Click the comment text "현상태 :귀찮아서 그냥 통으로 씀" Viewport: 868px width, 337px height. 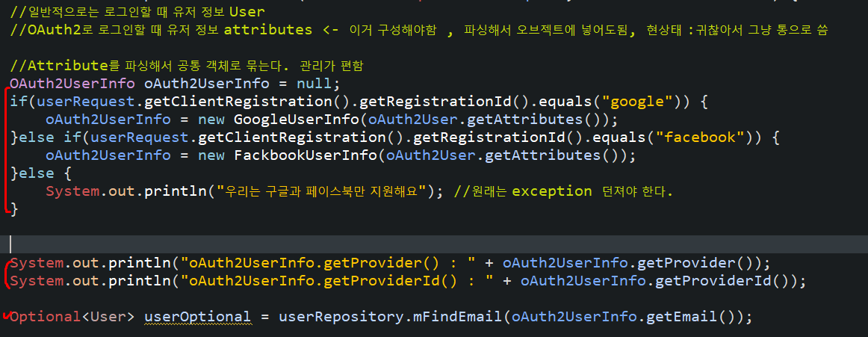737,30
